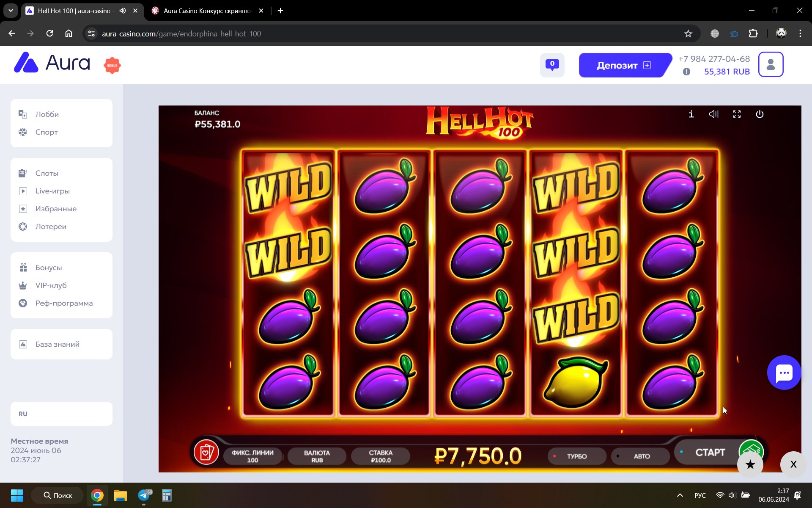This screenshot has width=812, height=508.
Task: Click the bonus chip badge near logo
Action: click(112, 65)
